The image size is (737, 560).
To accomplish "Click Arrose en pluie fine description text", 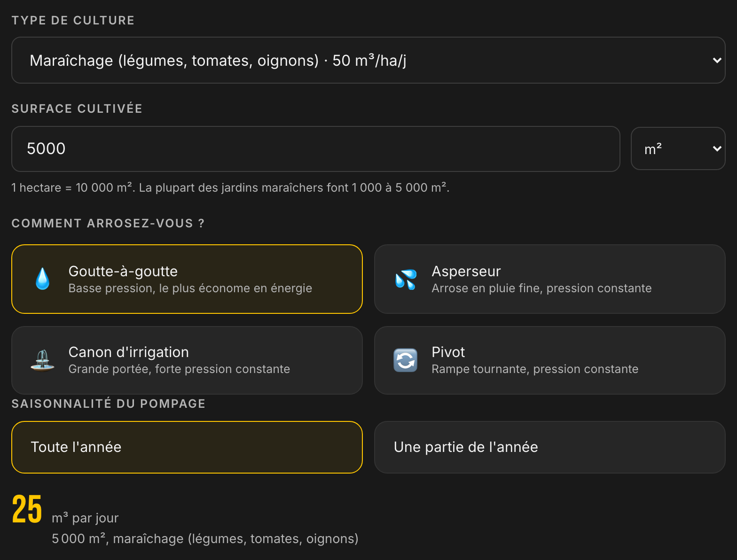I will click(542, 288).
